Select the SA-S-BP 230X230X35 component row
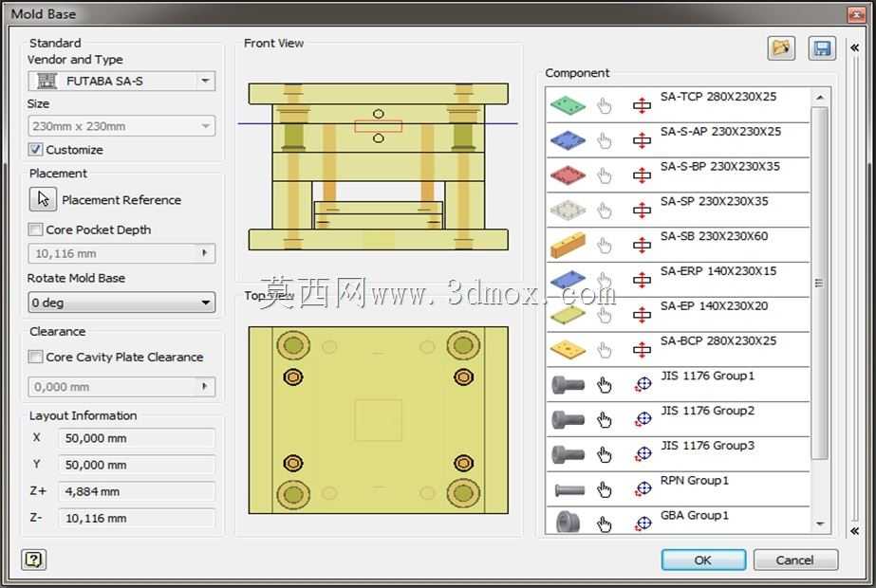This screenshot has height=588, width=876. pyautogui.click(x=679, y=175)
